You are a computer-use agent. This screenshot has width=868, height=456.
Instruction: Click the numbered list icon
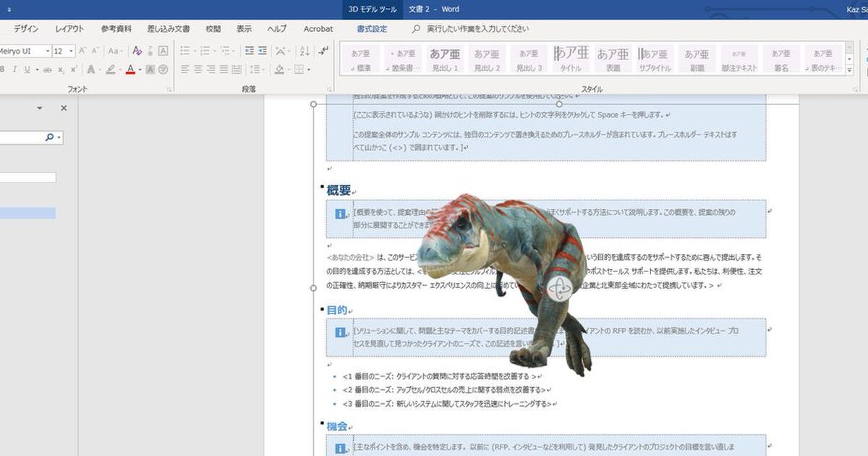click(205, 51)
